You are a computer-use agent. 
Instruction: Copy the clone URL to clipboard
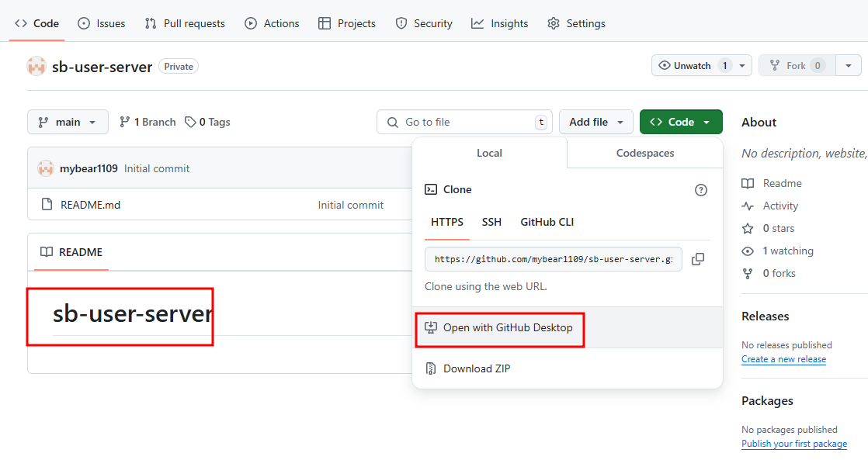pyautogui.click(x=698, y=259)
